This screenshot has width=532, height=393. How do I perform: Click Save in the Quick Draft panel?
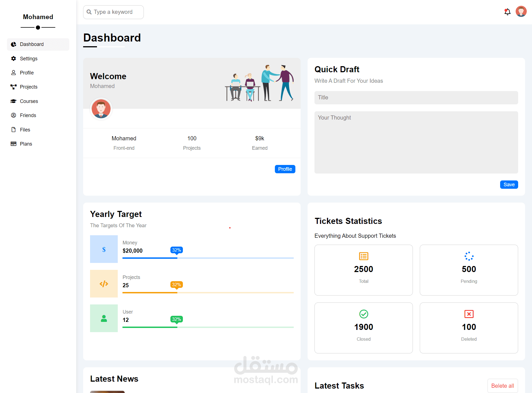pyautogui.click(x=509, y=184)
